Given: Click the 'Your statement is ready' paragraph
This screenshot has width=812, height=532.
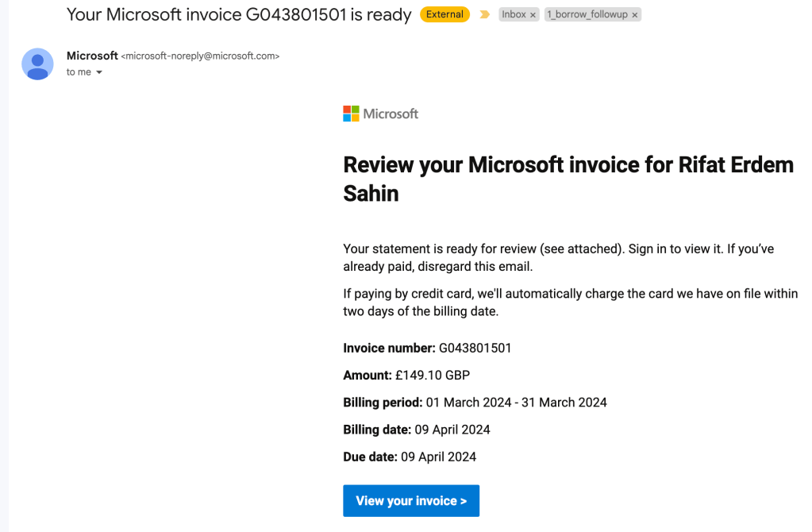Looking at the screenshot, I should [558, 257].
